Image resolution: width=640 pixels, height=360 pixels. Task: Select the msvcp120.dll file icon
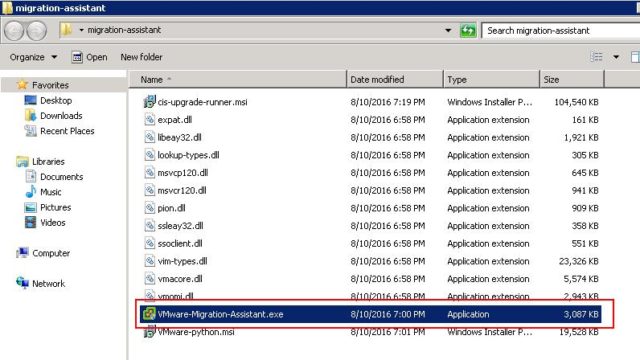[149, 172]
